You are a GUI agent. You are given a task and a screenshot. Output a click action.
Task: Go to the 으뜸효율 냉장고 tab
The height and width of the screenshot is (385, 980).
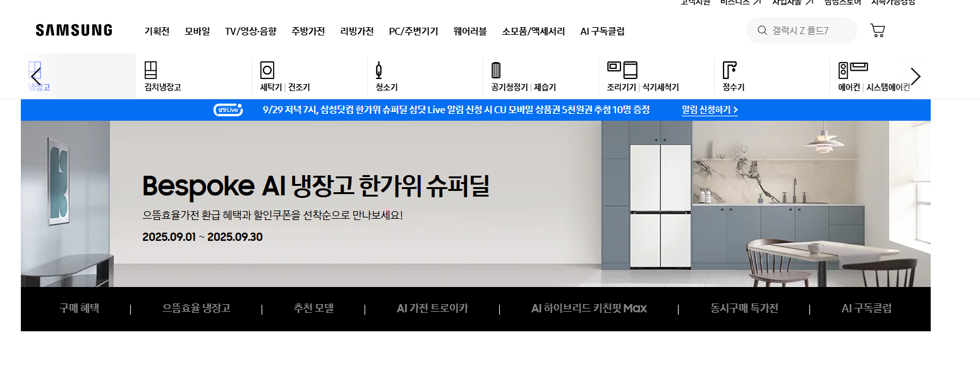pyautogui.click(x=197, y=309)
